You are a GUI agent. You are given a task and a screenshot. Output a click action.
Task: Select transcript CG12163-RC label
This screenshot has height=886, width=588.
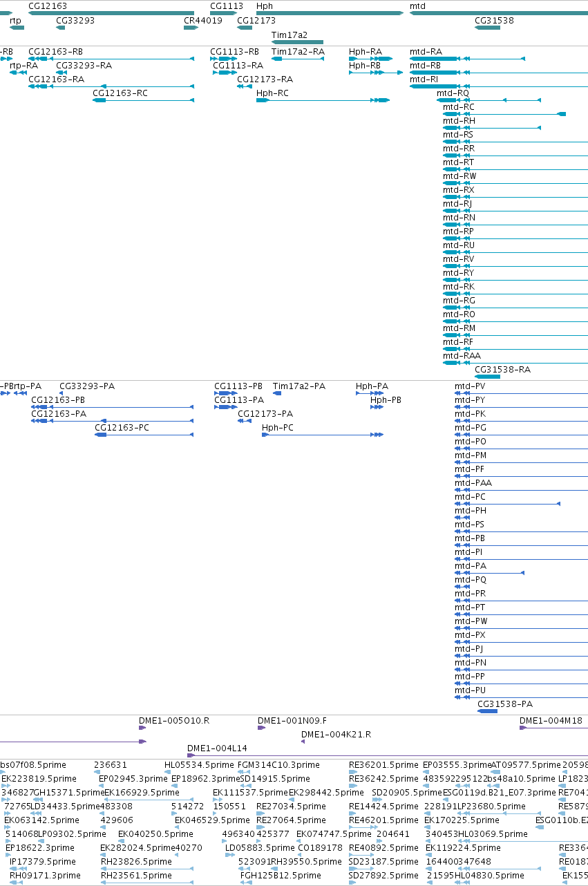pos(120,93)
